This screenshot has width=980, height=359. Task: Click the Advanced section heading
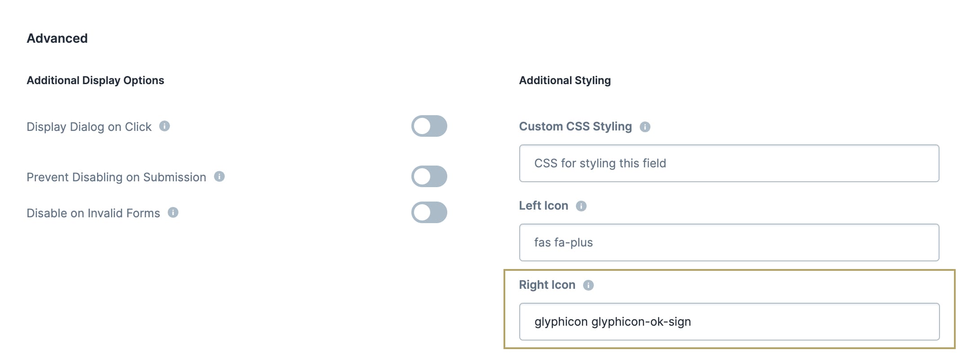tap(57, 38)
